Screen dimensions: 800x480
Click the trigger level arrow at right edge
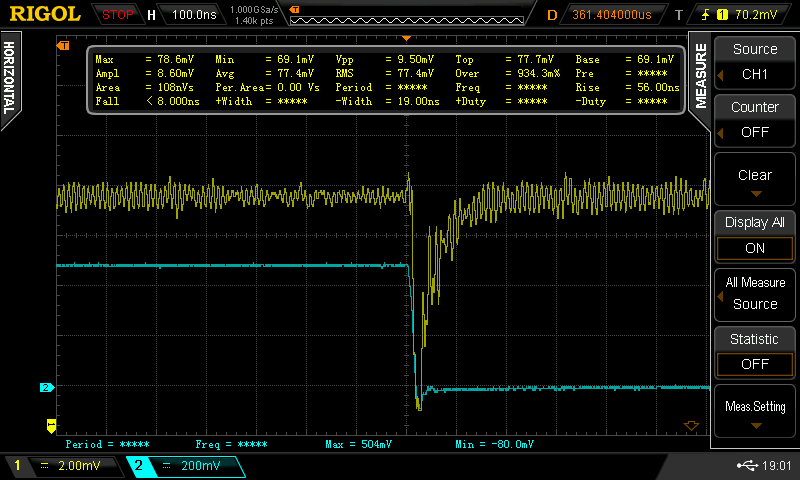[x=690, y=426]
